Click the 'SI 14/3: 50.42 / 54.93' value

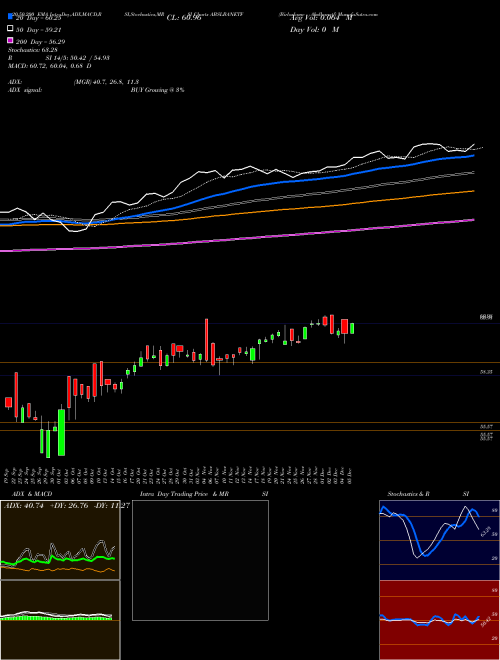pos(78,58)
